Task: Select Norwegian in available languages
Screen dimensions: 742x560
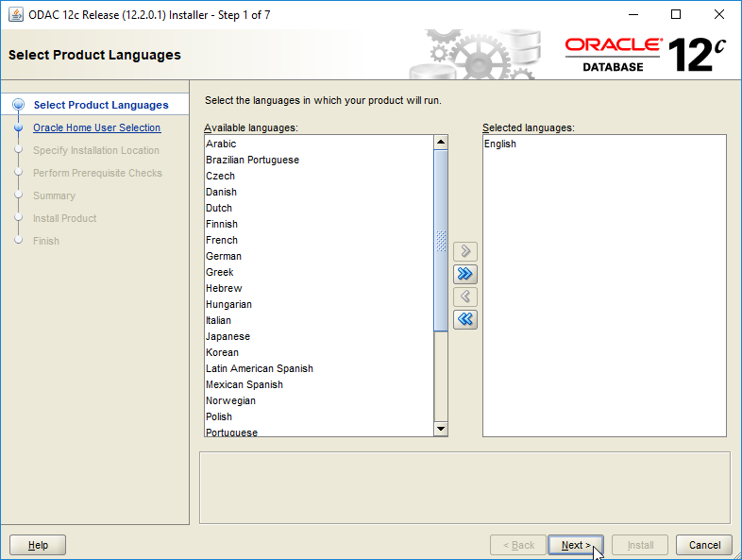Action: tap(319, 401)
